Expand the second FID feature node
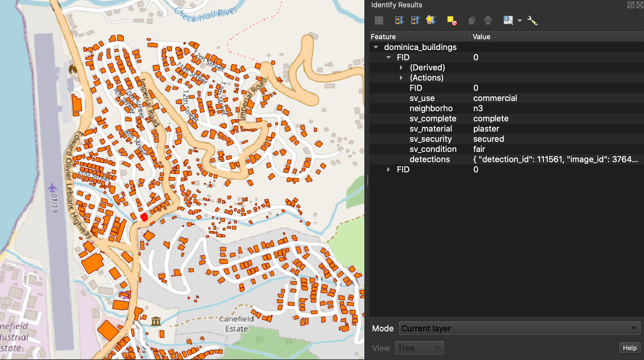Viewport: 644px width, 360px height. click(389, 169)
